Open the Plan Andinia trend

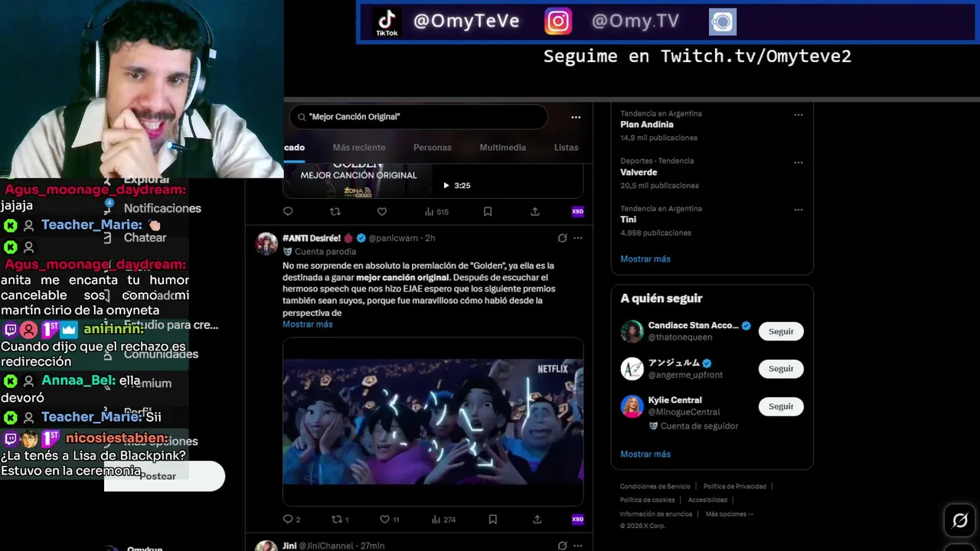pyautogui.click(x=647, y=125)
